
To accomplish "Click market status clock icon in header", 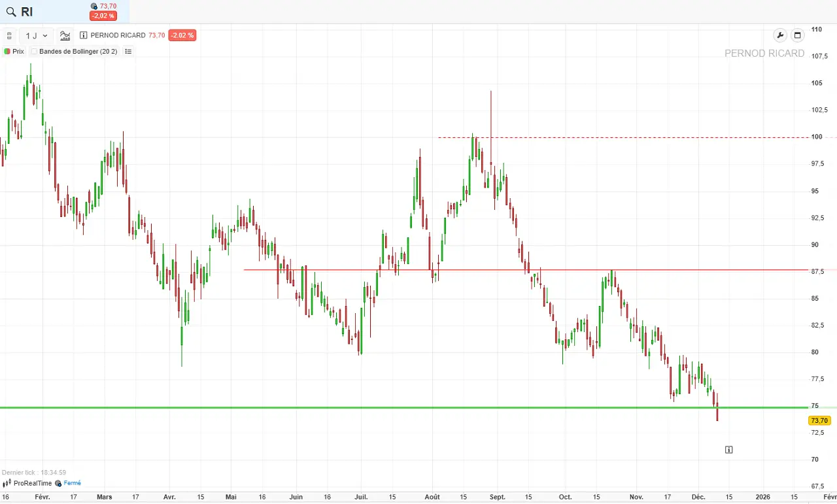I will tap(94, 7).
